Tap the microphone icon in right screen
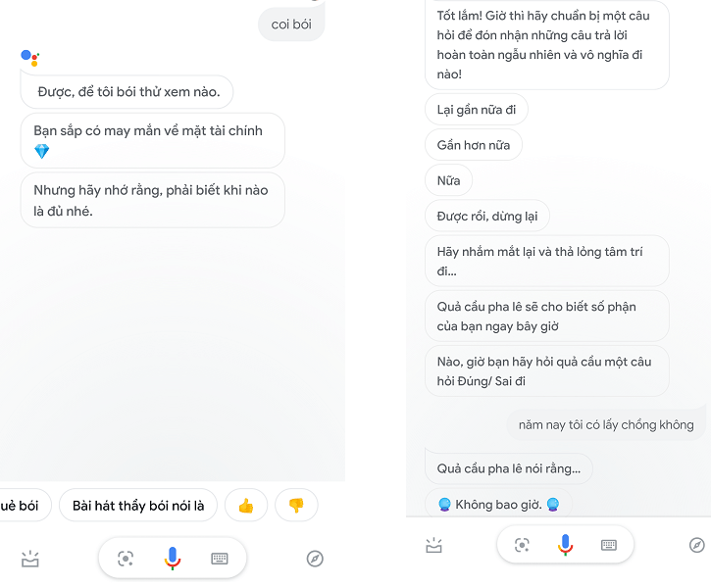 (565, 545)
